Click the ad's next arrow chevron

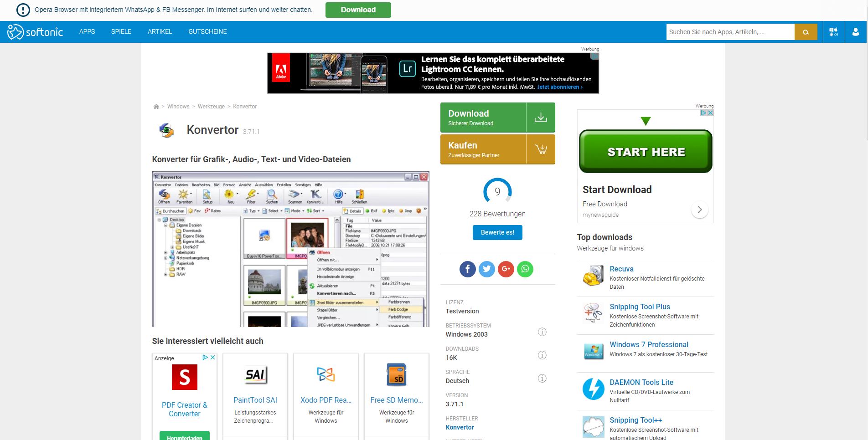[700, 210]
